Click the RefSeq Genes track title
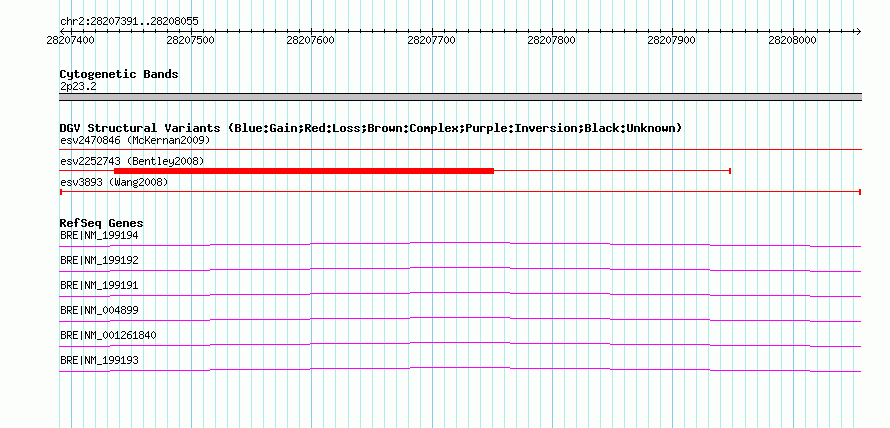890x428 pixels. (x=102, y=223)
